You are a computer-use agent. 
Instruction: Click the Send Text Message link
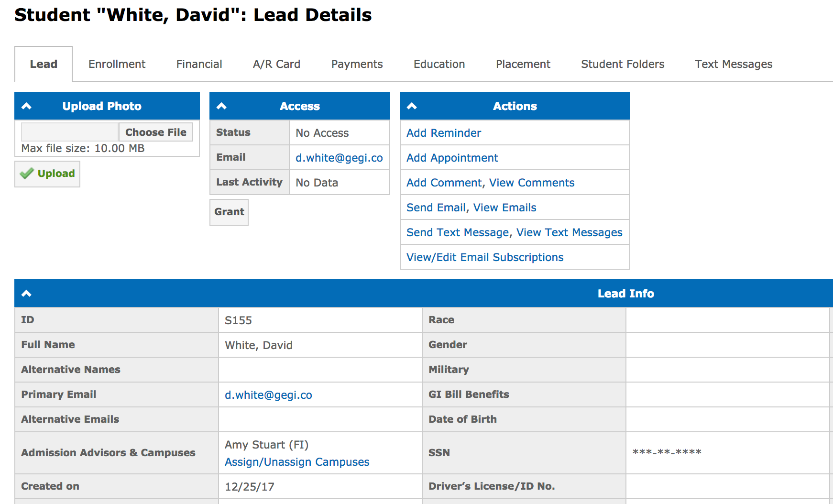(x=458, y=232)
